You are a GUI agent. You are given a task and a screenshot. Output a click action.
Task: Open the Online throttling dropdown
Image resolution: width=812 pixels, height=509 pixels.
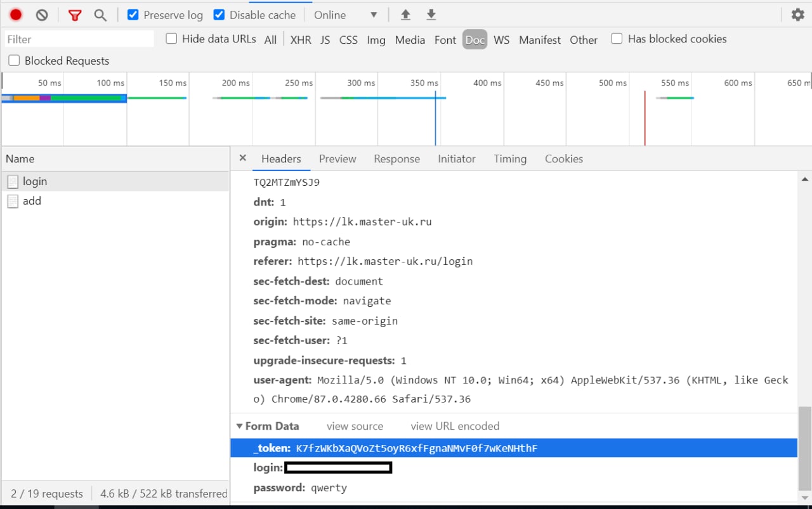(x=346, y=15)
